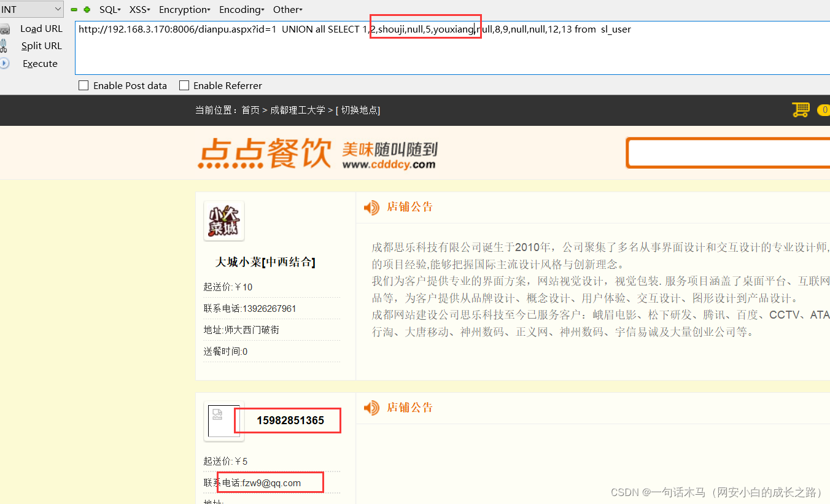830x504 pixels.
Task: Open 成都理工大学 breadcrumb link
Action: point(298,110)
